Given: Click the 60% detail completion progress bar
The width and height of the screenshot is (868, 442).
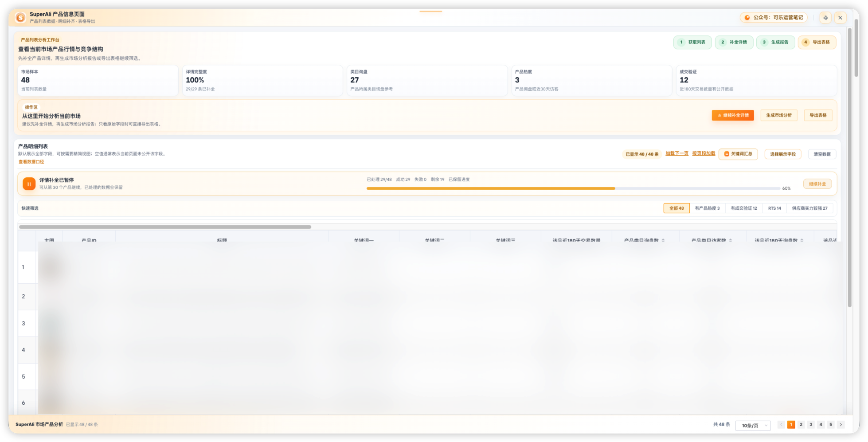Looking at the screenshot, I should [573, 188].
